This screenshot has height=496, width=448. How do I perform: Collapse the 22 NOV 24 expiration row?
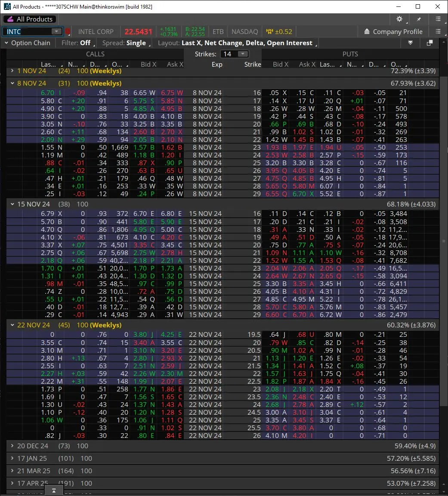coord(12,325)
